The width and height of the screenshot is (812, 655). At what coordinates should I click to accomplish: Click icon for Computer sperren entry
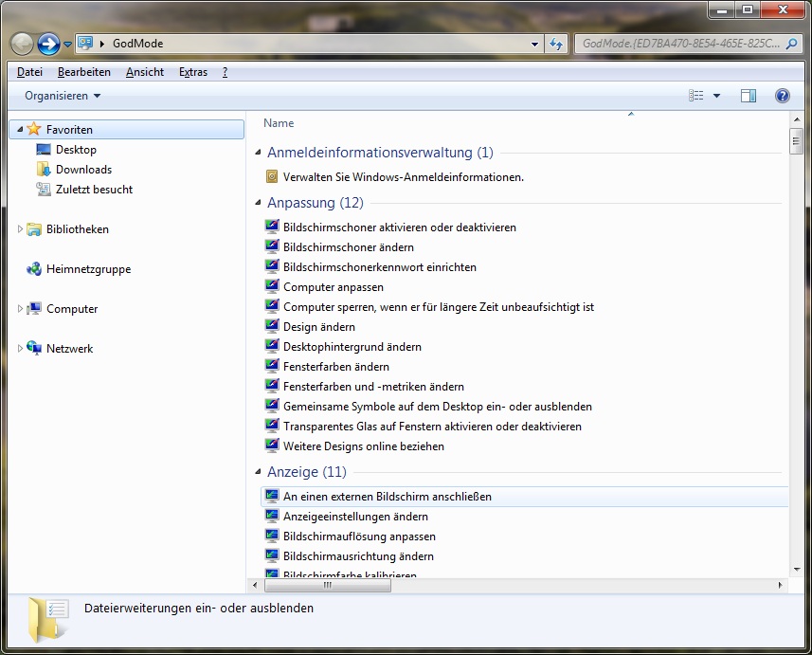point(272,306)
